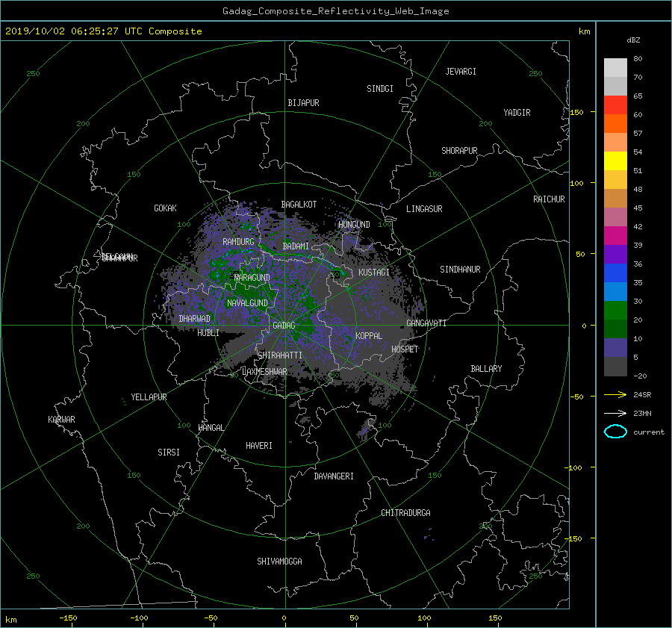
Task: Click the SHIVAMOGGA city label
Action: [279, 562]
